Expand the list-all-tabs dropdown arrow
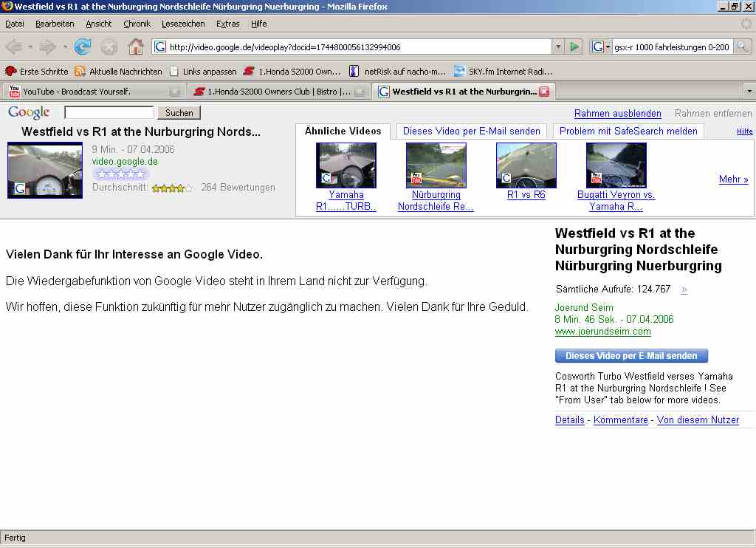 [x=749, y=92]
